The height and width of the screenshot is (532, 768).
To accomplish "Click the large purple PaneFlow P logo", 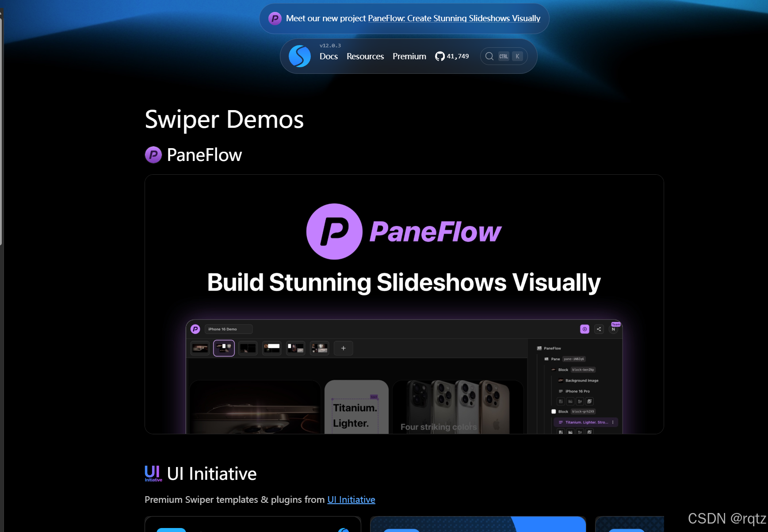I will pyautogui.click(x=334, y=231).
